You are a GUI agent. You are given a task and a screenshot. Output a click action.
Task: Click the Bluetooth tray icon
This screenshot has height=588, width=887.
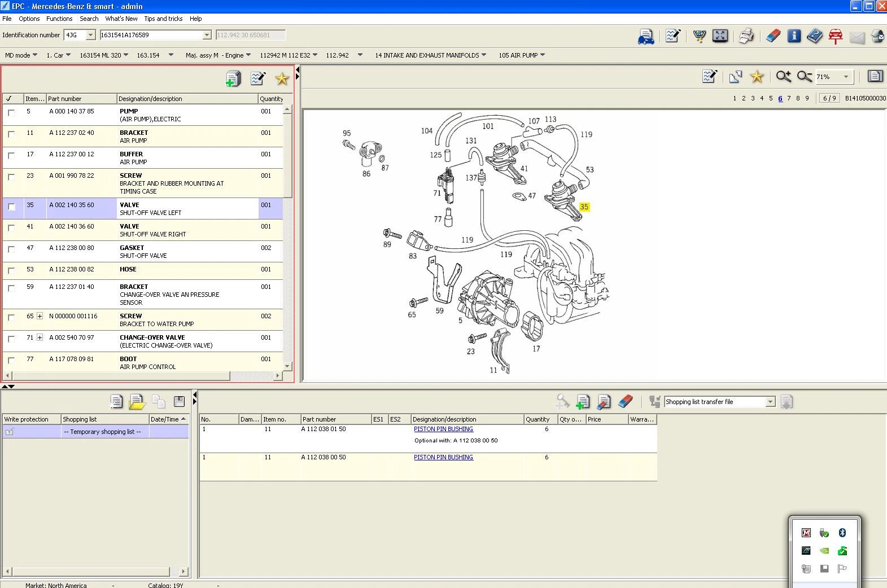pos(842,533)
